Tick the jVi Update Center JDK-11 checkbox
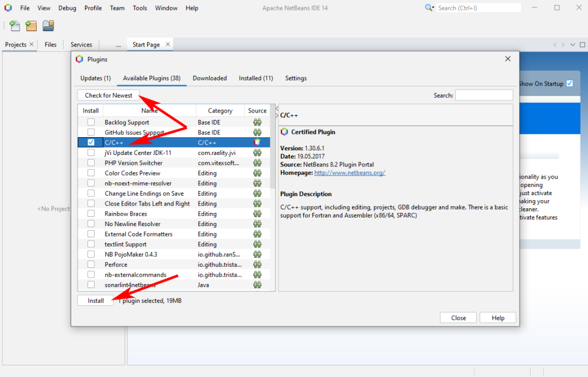Viewport: 588px width, 377px height. tap(91, 153)
